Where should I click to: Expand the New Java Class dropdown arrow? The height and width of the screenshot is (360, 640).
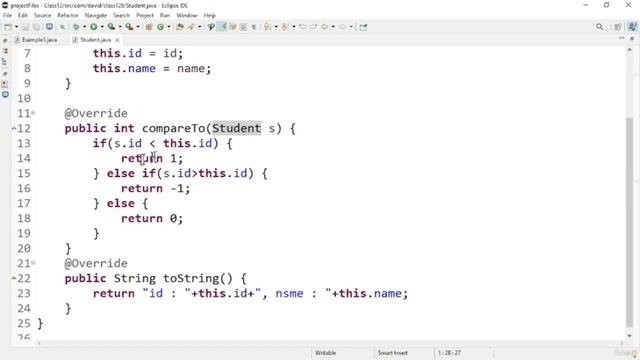point(169,27)
